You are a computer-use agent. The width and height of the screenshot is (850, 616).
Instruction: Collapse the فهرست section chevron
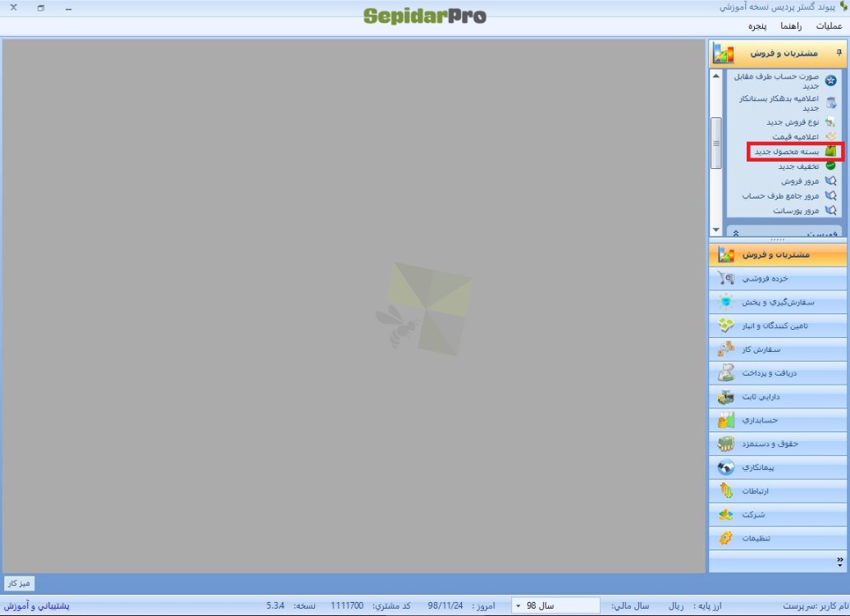pos(736,234)
